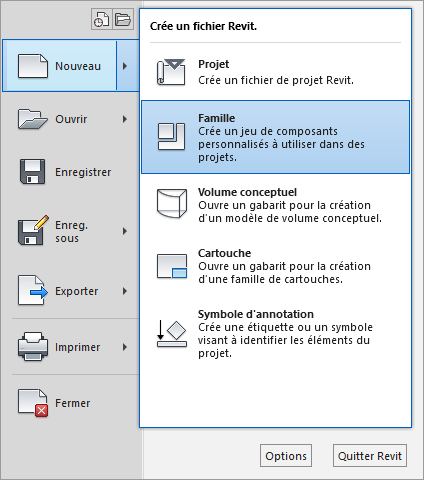
Task: Expand the Nouveau submenu arrow
Action: (x=128, y=66)
